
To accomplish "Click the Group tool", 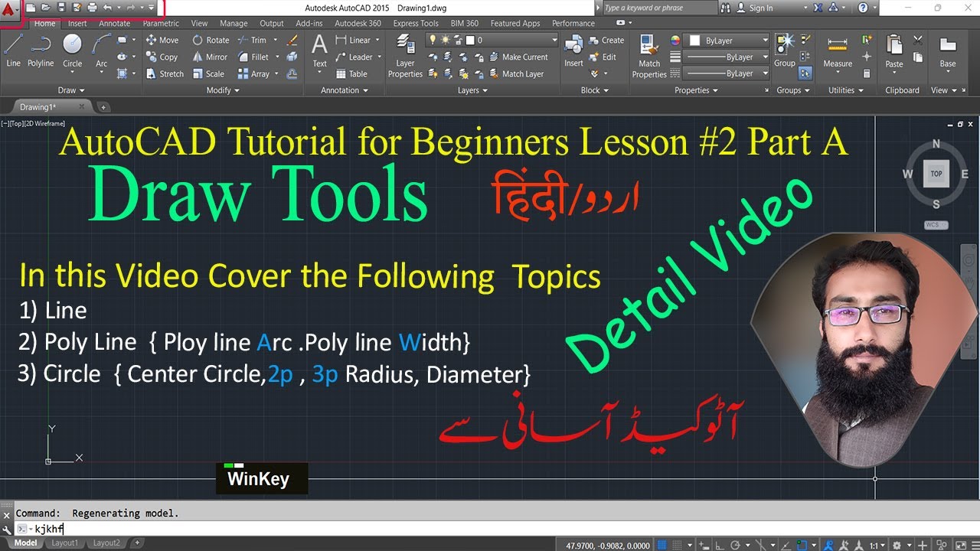I will [784, 51].
